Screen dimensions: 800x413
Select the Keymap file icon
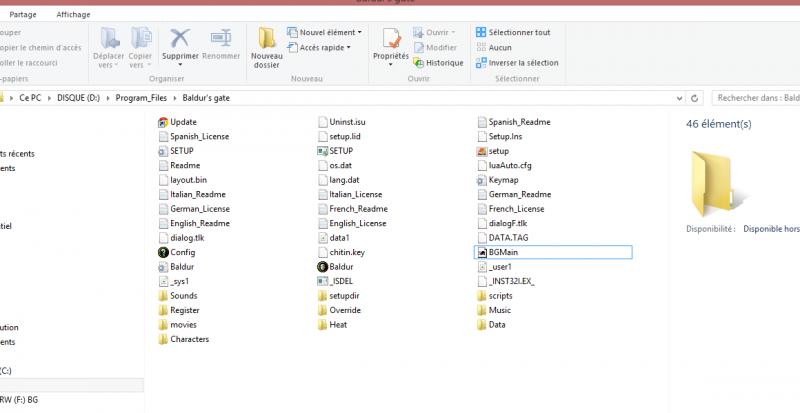click(x=482, y=180)
